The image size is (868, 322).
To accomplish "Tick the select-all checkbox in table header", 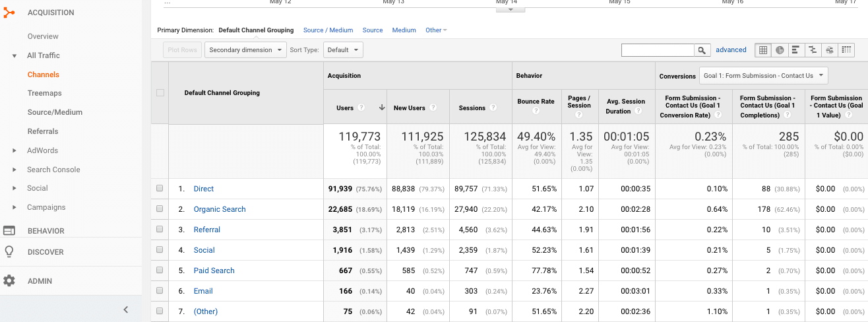I will (x=160, y=93).
